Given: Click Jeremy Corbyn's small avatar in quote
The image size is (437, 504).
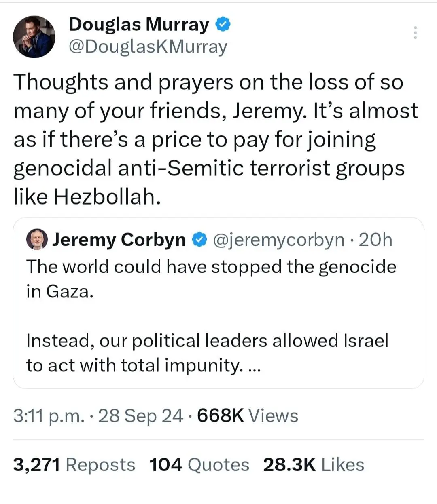Looking at the screenshot, I should click(x=37, y=240).
